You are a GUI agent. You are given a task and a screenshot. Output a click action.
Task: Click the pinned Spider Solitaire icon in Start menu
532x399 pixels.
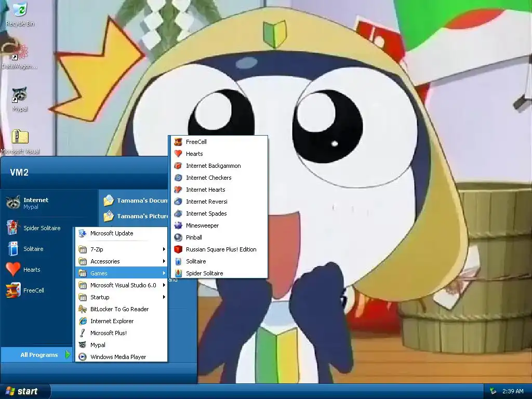13,228
